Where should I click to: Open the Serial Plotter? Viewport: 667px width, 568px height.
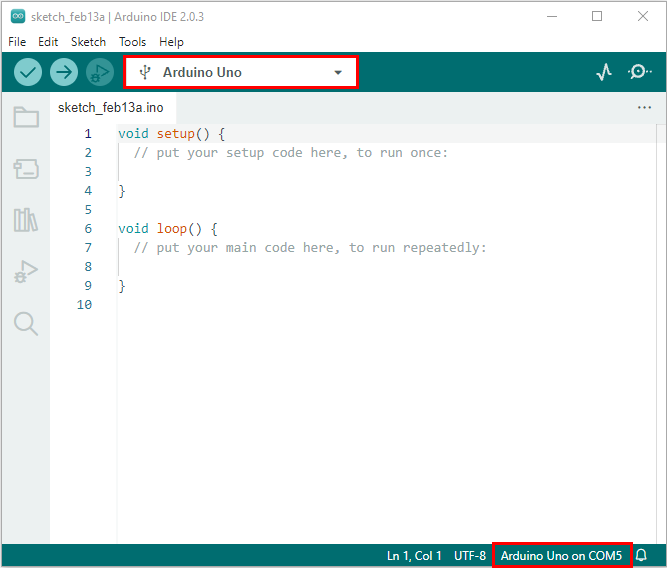tap(604, 72)
